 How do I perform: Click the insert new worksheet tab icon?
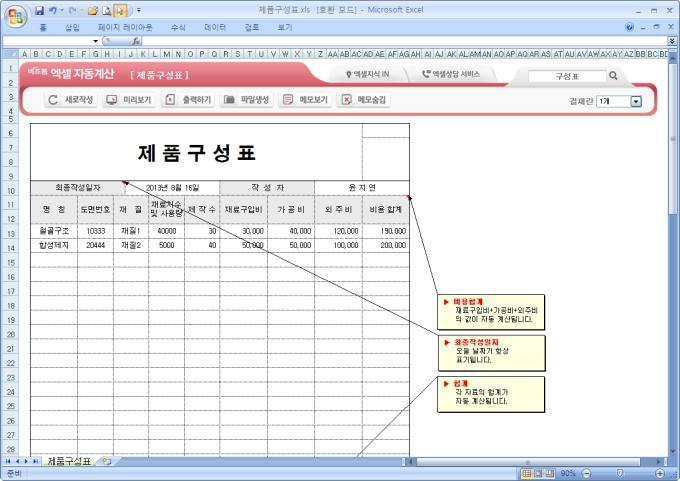point(106,461)
